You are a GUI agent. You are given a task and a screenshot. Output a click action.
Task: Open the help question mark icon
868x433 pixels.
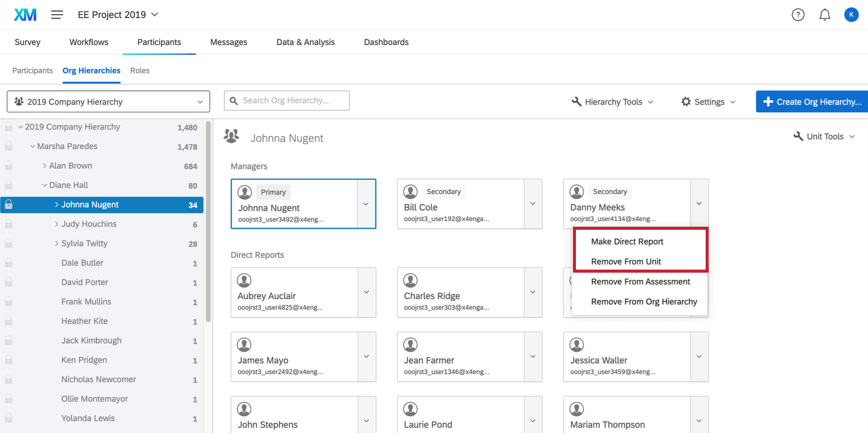(798, 15)
